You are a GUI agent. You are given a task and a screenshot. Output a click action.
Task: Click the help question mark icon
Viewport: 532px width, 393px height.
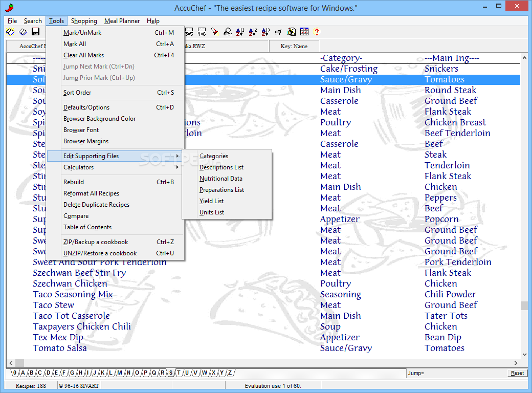point(317,32)
